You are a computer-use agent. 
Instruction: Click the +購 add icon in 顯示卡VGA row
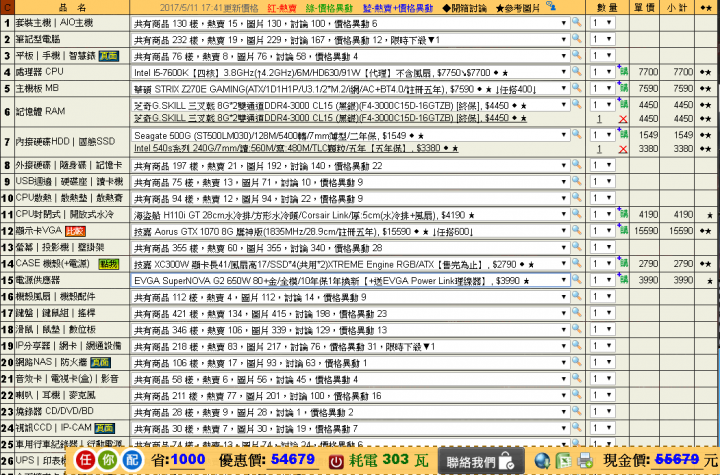(623, 230)
